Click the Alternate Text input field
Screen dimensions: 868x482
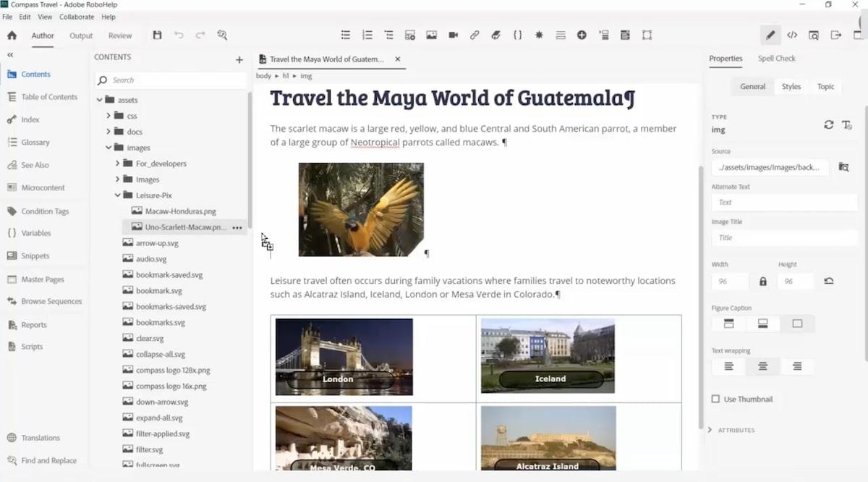784,203
